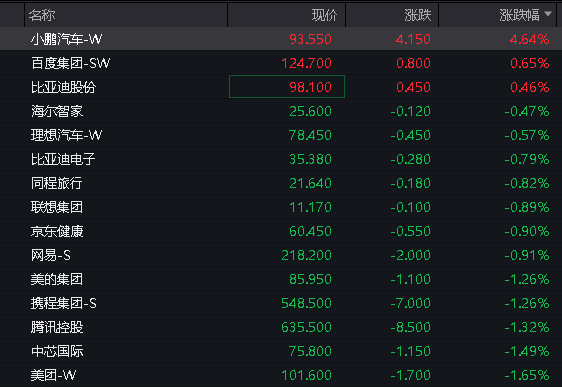
Task: Click the 4.150 change value
Action: click(x=413, y=39)
